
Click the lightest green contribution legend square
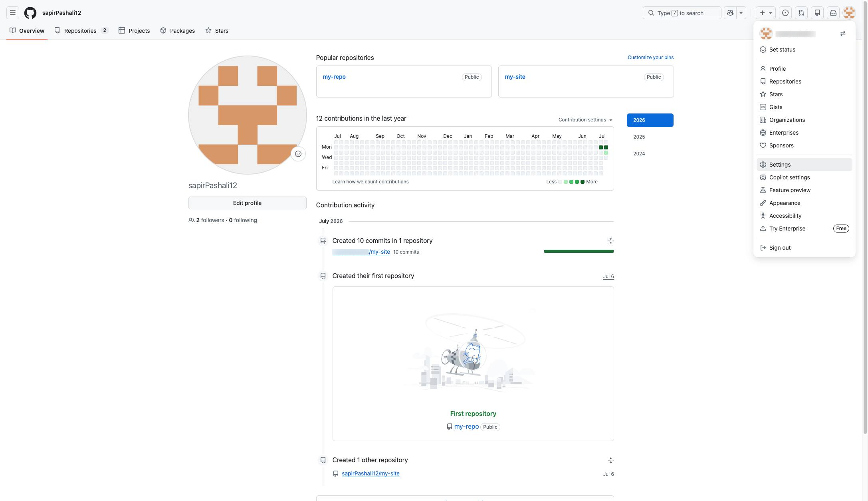point(566,182)
